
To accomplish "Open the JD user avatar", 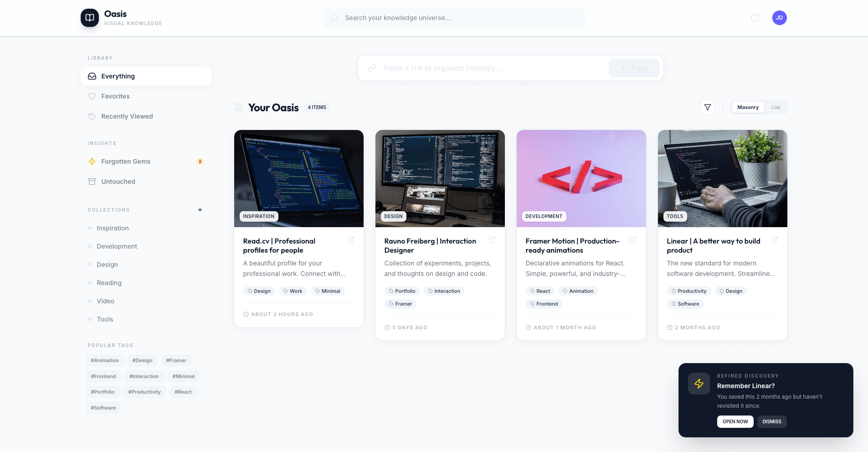I will pyautogui.click(x=780, y=18).
